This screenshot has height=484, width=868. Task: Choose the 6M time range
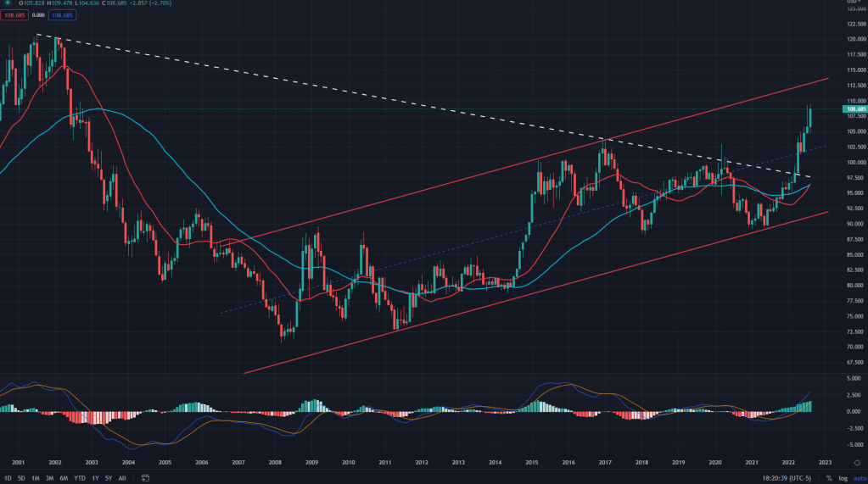coord(64,478)
